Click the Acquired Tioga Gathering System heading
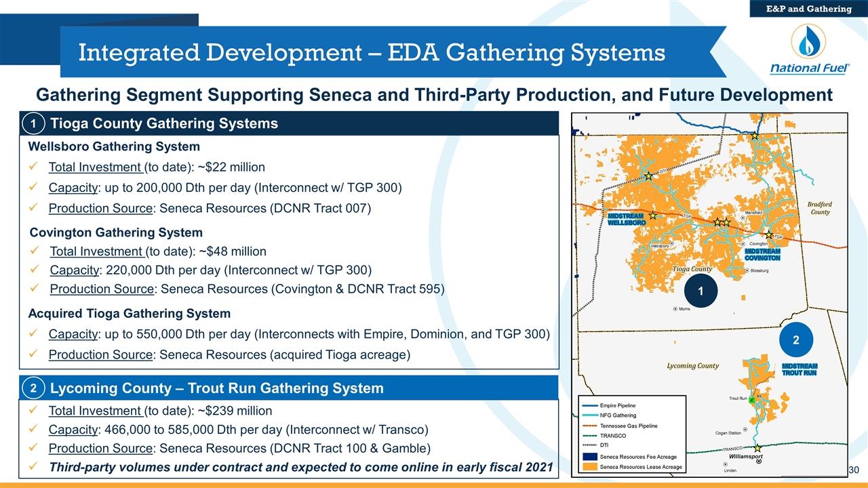The height and width of the screenshot is (488, 868). tap(129, 314)
